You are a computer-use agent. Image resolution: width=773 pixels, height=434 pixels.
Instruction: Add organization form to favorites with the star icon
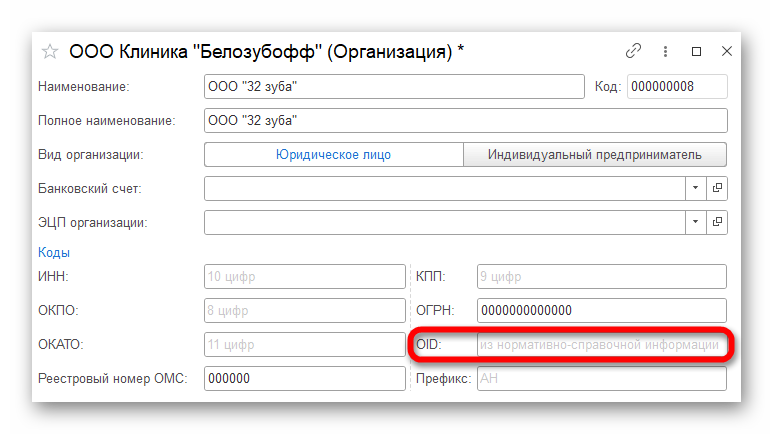tap(49, 51)
